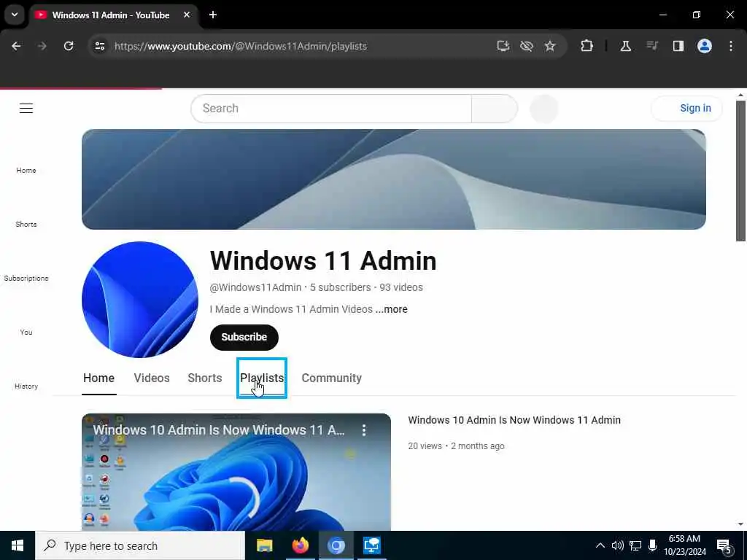Click into the YouTube Search field
The image size is (747, 560).
tap(331, 109)
